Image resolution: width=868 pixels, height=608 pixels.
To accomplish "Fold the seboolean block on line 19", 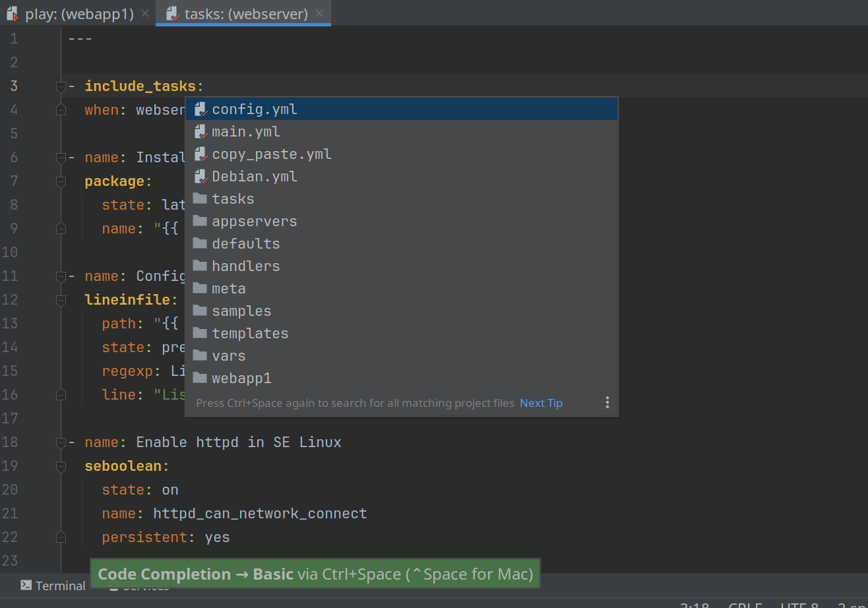I will click(61, 466).
